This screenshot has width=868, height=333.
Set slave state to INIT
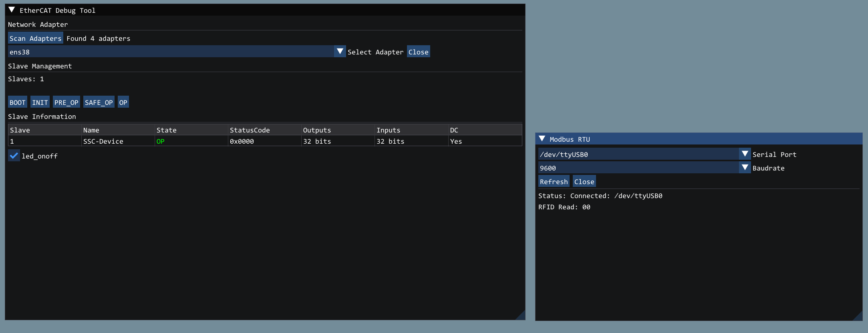pos(40,102)
